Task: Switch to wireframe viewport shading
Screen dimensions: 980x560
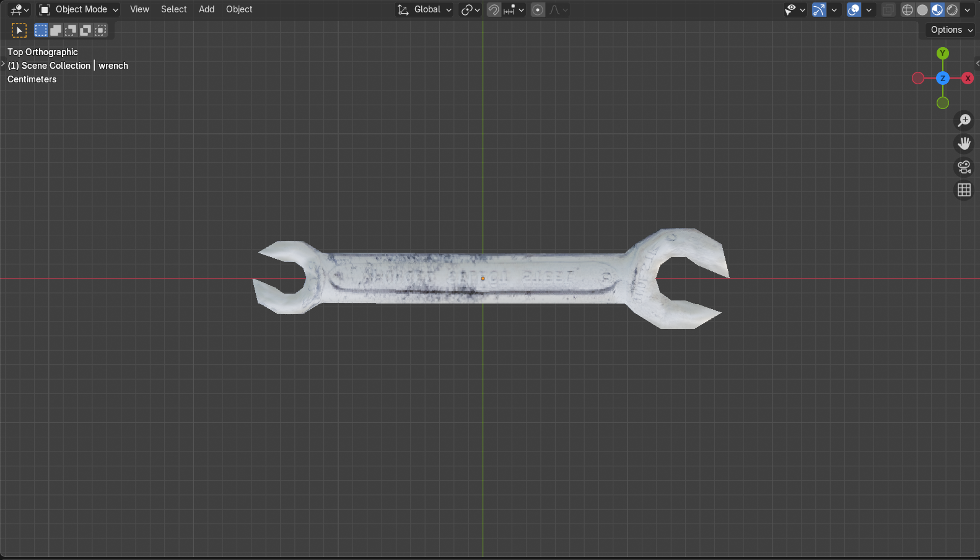Action: [908, 9]
